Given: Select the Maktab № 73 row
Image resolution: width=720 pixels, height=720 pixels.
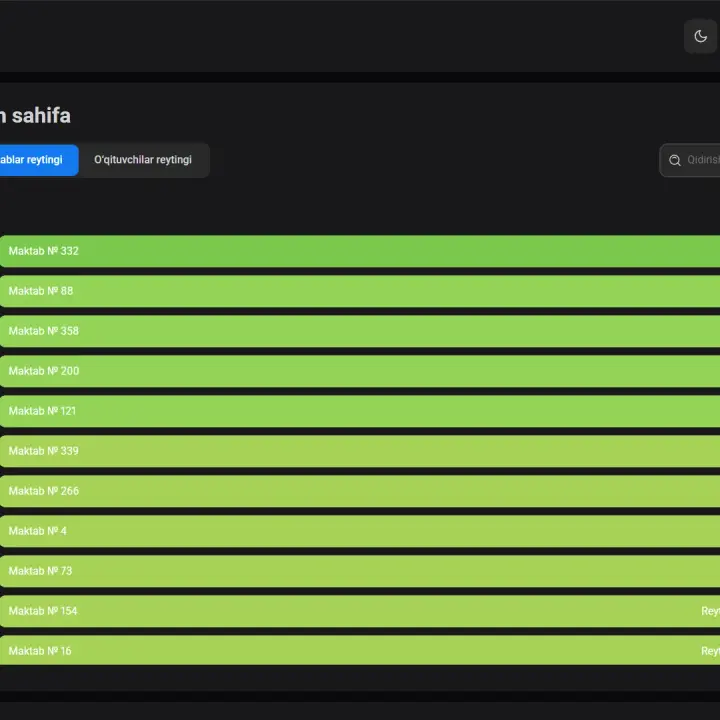Looking at the screenshot, I should click(x=360, y=571).
